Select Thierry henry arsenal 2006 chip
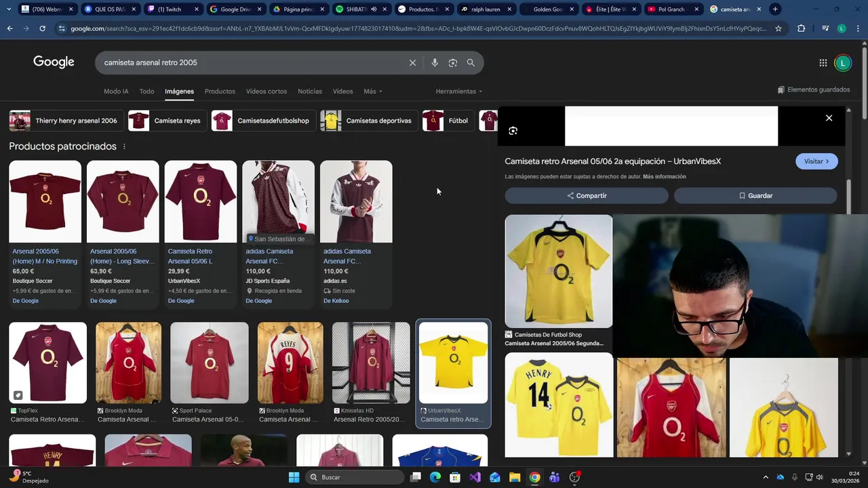Image resolution: width=868 pixels, height=488 pixels. pyautogui.click(x=66, y=121)
